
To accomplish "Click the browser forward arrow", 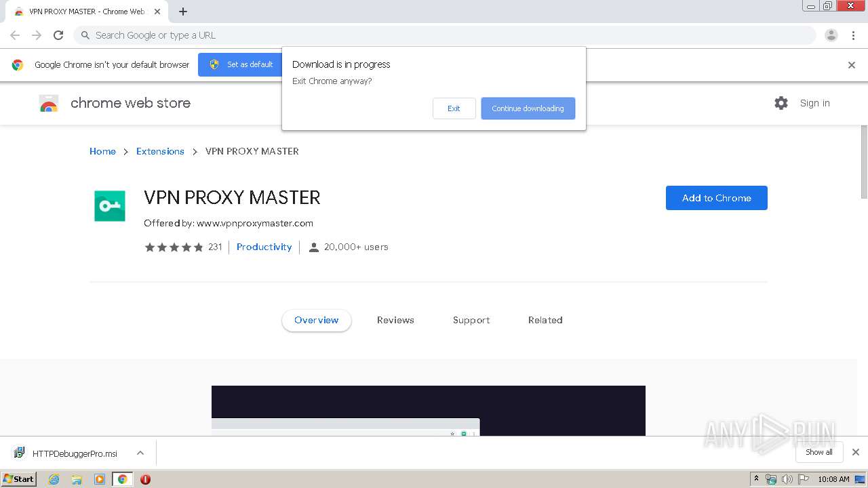I will (x=37, y=35).
